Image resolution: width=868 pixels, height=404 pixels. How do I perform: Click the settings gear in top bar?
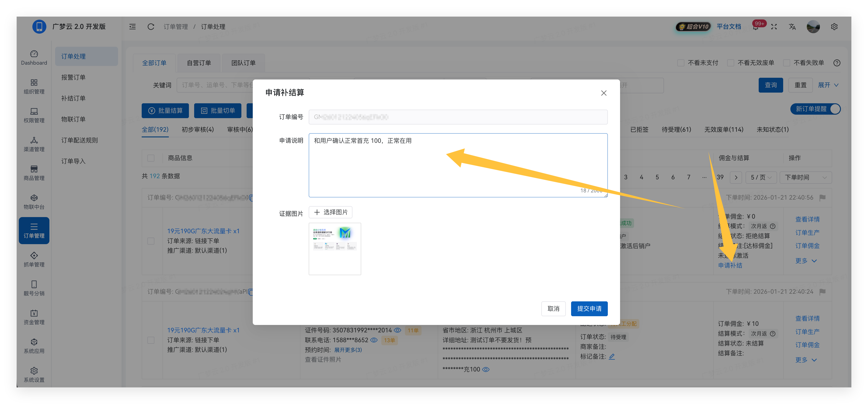tap(834, 27)
